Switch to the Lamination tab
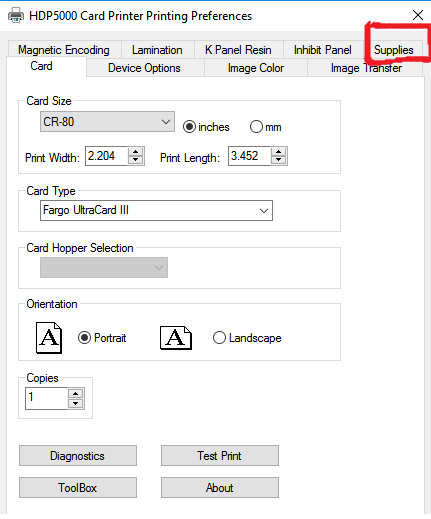The height and width of the screenshot is (519, 431). pyautogui.click(x=157, y=50)
